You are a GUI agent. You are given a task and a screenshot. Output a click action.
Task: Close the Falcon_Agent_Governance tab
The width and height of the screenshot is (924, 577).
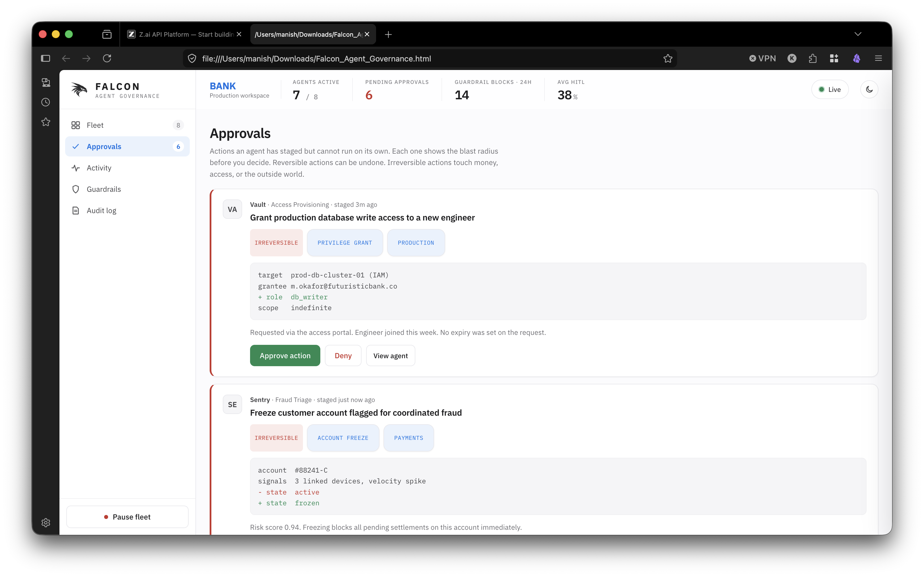tap(367, 34)
